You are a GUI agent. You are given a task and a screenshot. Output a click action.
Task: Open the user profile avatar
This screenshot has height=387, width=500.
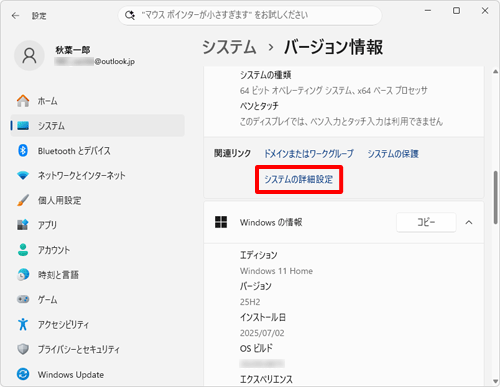pyautogui.click(x=29, y=56)
